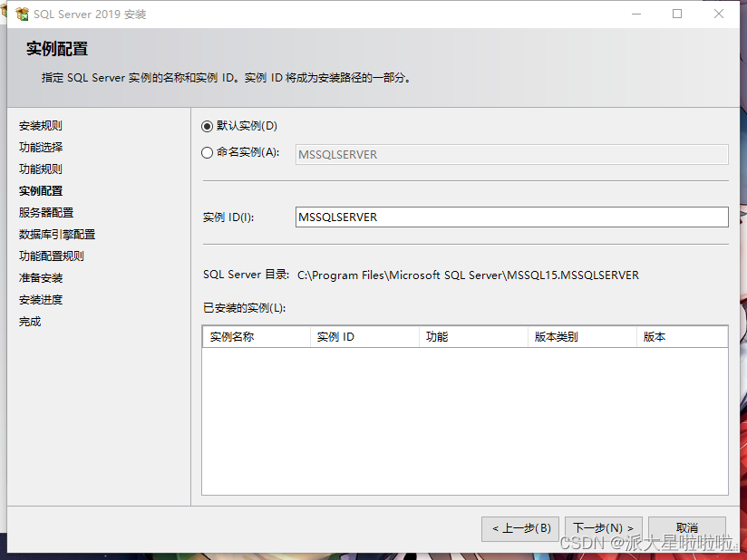Open 功能选择 step in sidebar

pyautogui.click(x=41, y=147)
